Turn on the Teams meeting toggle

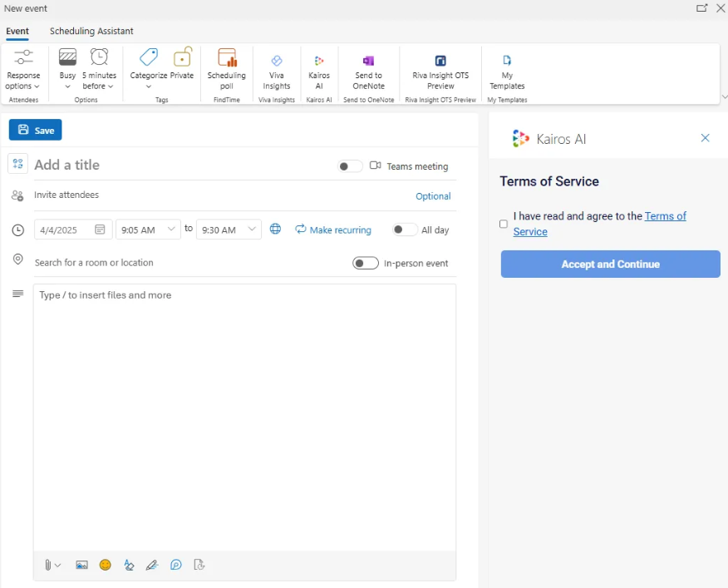(350, 166)
